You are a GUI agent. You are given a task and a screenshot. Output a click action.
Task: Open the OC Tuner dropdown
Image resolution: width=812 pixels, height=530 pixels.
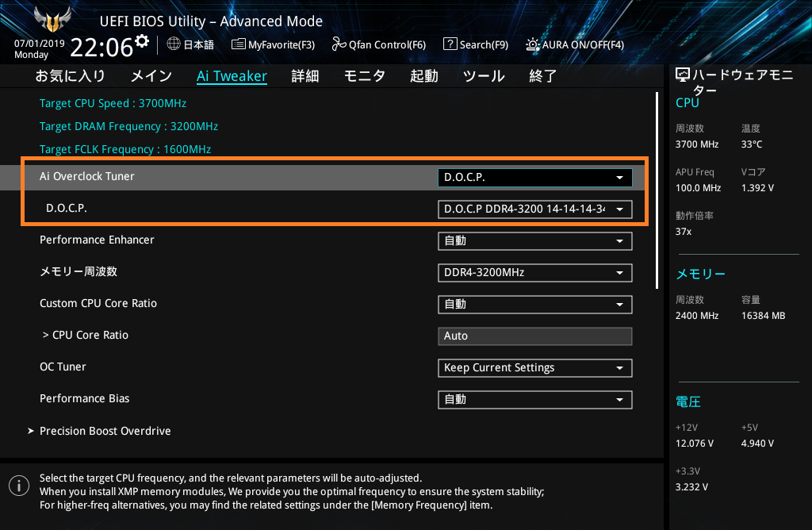pos(535,368)
